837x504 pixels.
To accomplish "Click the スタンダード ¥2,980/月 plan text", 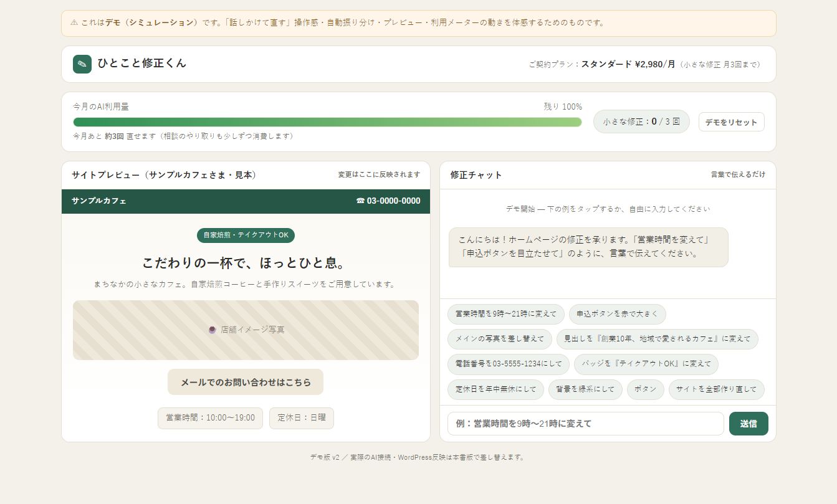I will tap(628, 64).
